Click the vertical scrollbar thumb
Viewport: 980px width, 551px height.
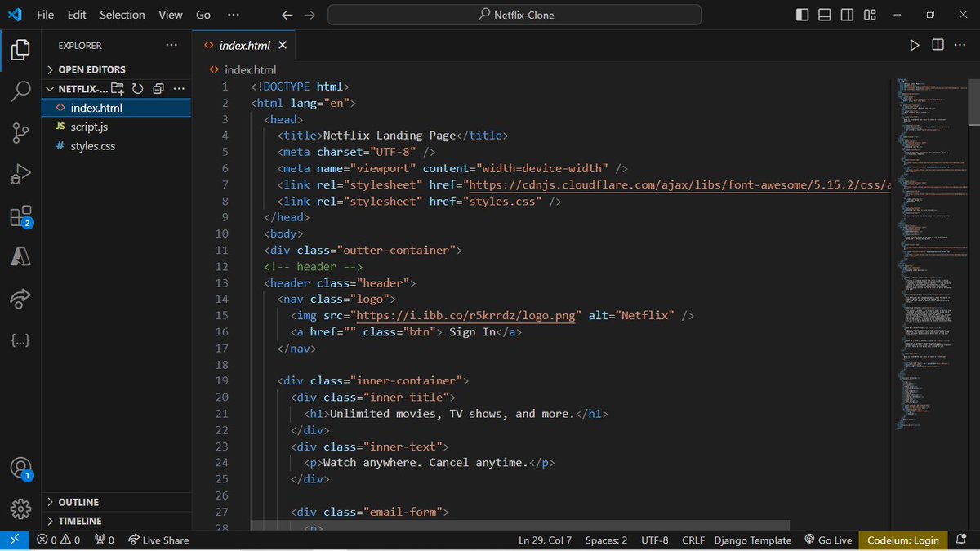pos(973,102)
